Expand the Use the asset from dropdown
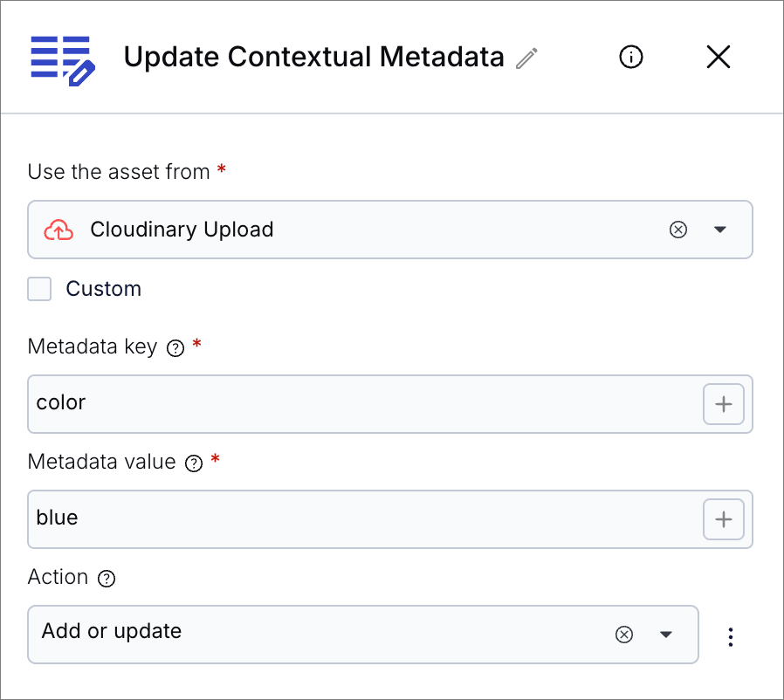This screenshot has width=784, height=700. coord(720,230)
